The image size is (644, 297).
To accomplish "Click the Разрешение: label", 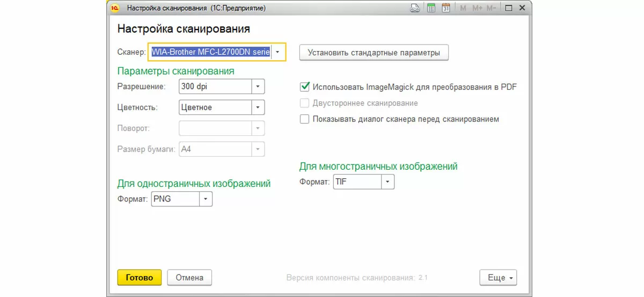I will [x=142, y=86].
